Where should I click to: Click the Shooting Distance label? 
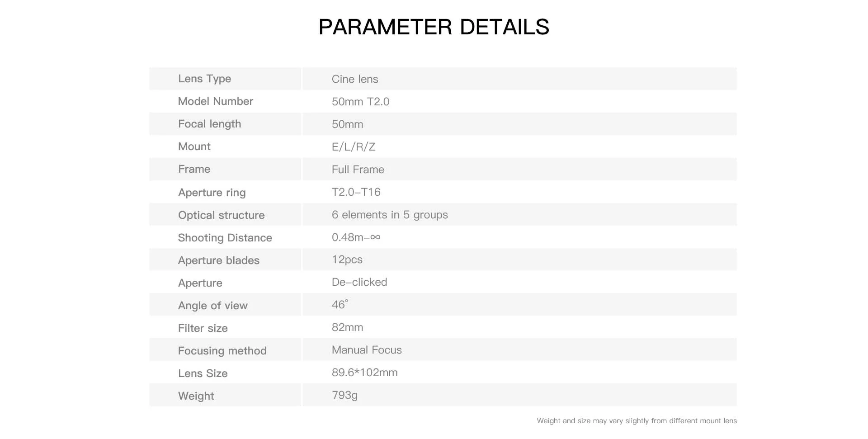tap(225, 238)
